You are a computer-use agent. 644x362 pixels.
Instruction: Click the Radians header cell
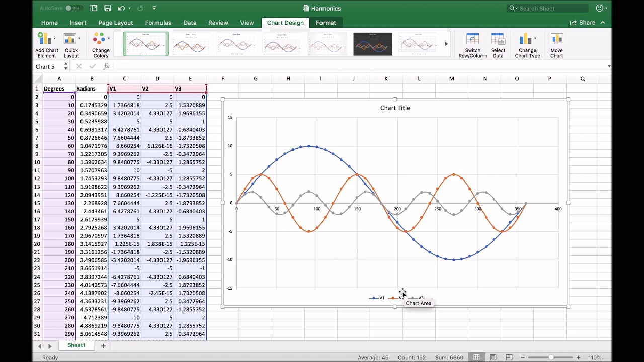point(92,88)
